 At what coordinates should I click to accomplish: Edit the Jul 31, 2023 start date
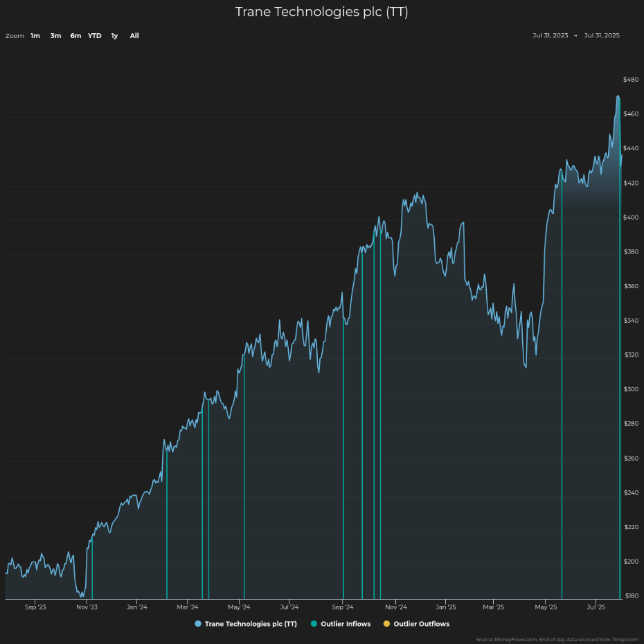coord(551,35)
